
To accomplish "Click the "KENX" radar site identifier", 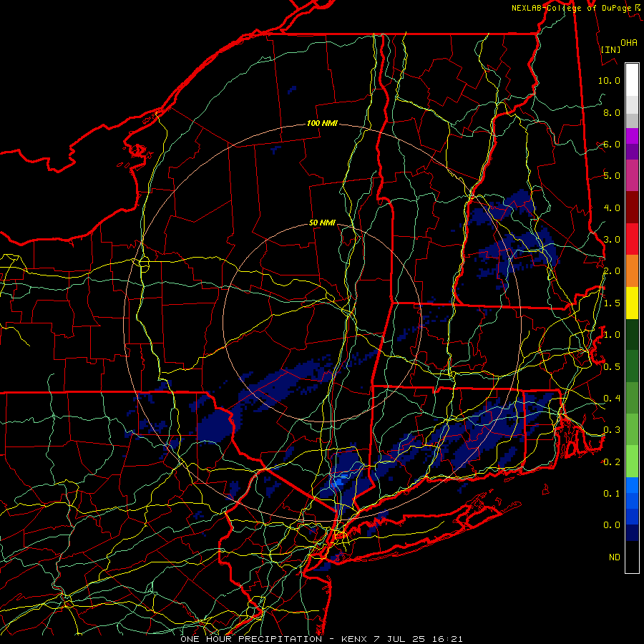I will (x=354, y=639).
